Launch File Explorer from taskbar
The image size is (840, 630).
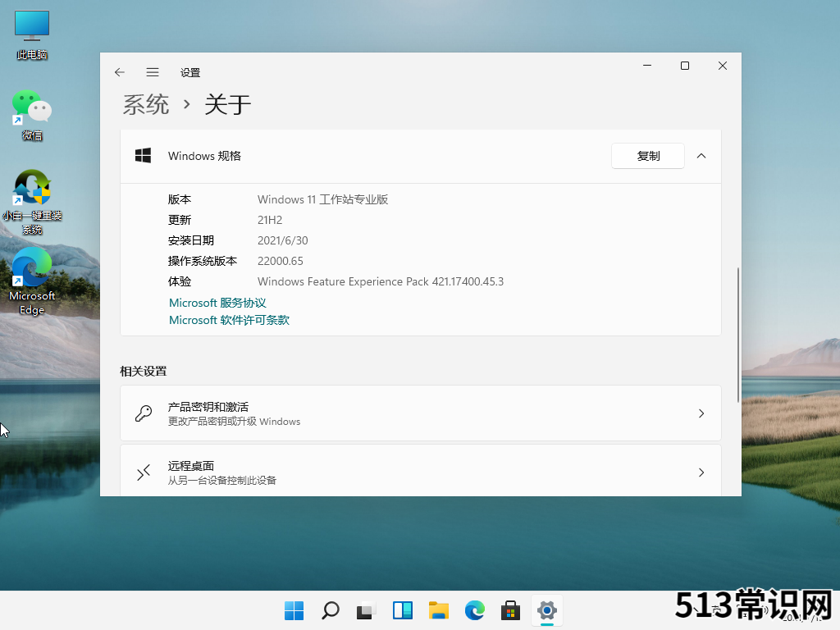coord(439,610)
